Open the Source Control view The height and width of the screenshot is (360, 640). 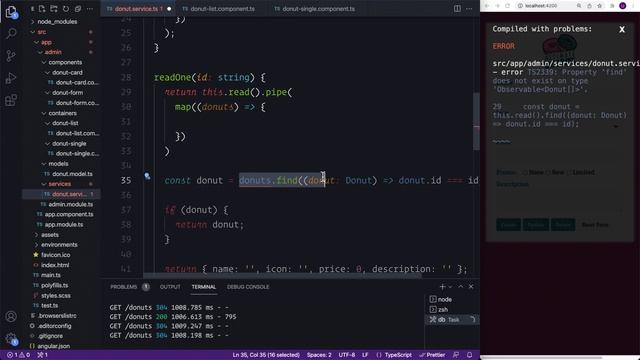tap(11, 56)
